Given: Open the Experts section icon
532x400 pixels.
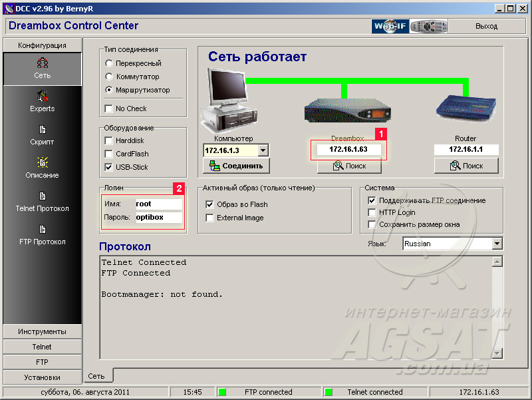Looking at the screenshot, I should point(43,97).
